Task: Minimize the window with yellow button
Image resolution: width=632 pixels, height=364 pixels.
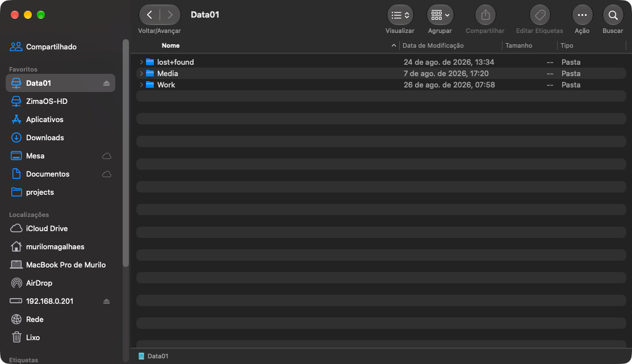Action: click(x=28, y=15)
